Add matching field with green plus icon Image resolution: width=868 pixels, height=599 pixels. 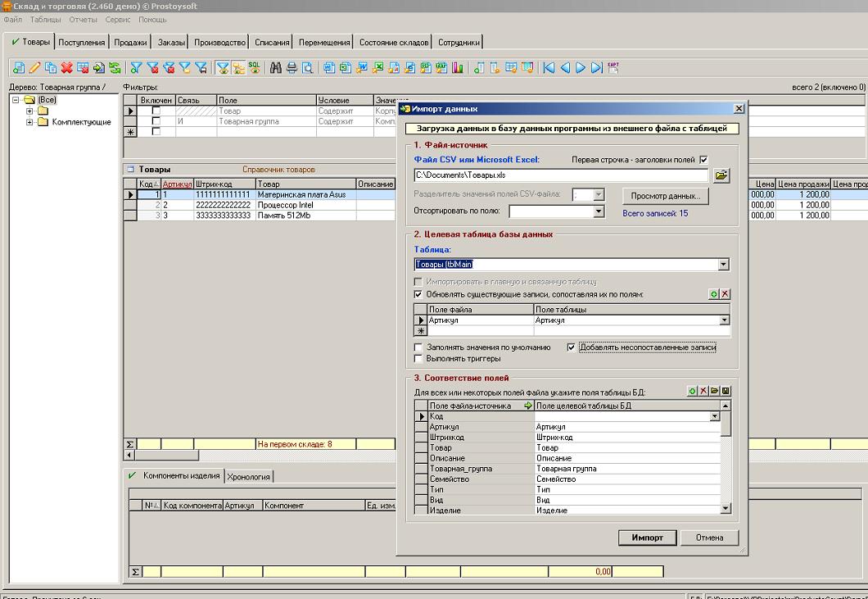(713, 294)
